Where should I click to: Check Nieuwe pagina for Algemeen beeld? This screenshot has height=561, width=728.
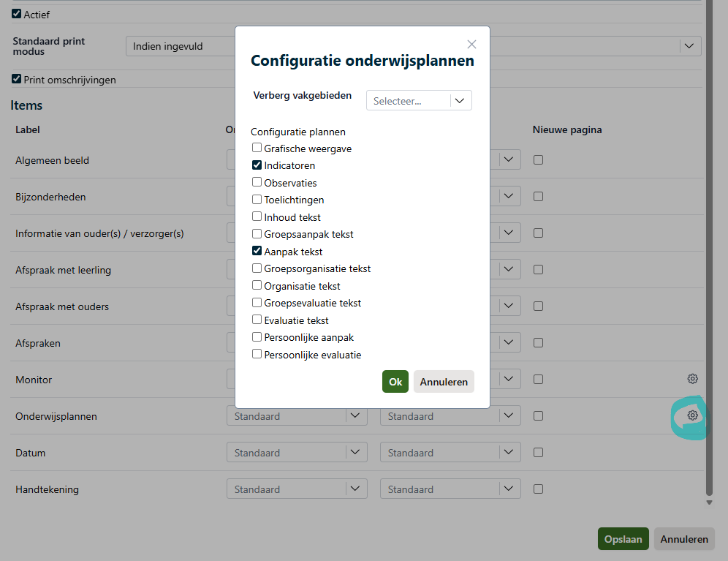point(538,160)
